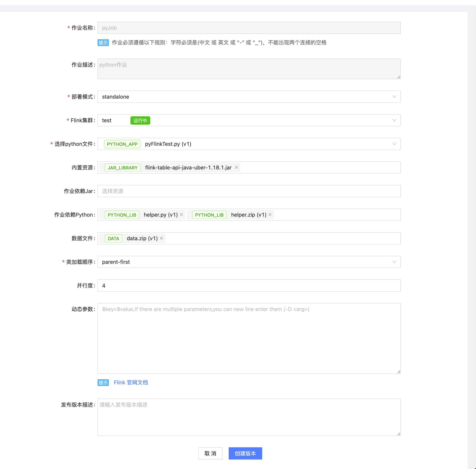The image size is (476, 469).
Task: Click the 动态参数 text area
Action: click(249, 338)
